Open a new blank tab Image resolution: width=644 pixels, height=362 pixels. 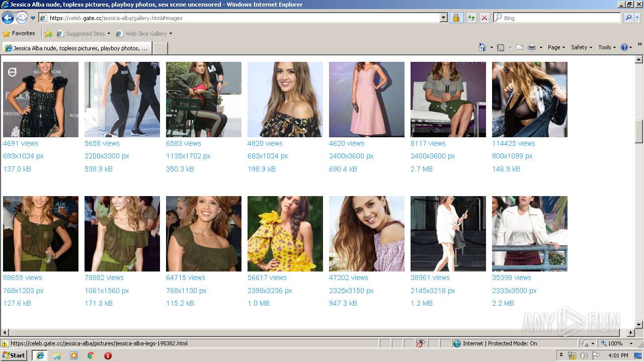[x=160, y=48]
